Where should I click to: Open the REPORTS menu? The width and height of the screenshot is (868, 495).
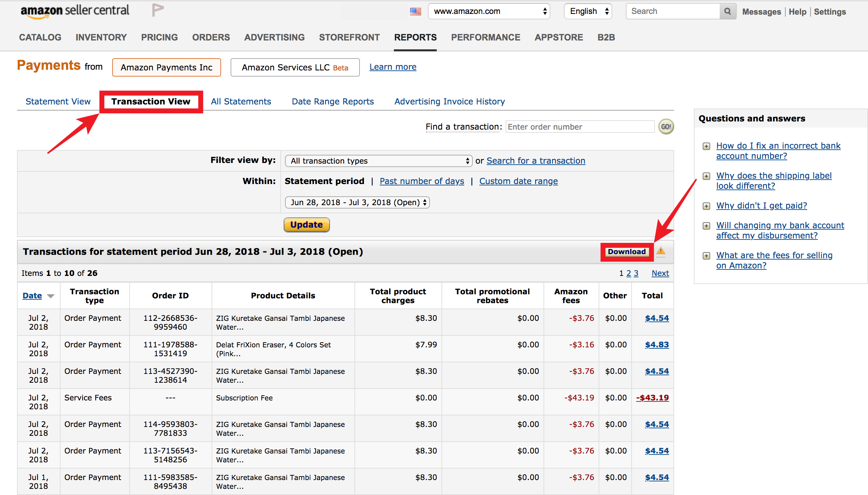click(x=415, y=37)
